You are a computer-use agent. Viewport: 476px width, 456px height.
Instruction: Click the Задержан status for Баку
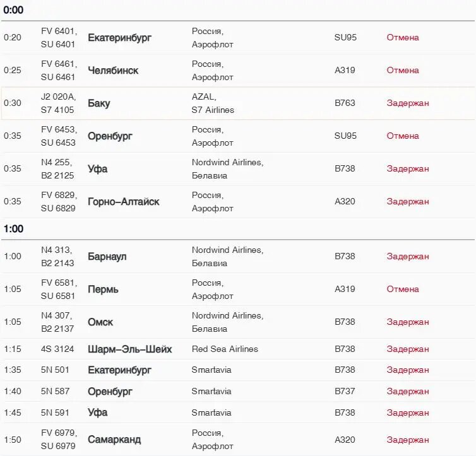pyautogui.click(x=408, y=103)
